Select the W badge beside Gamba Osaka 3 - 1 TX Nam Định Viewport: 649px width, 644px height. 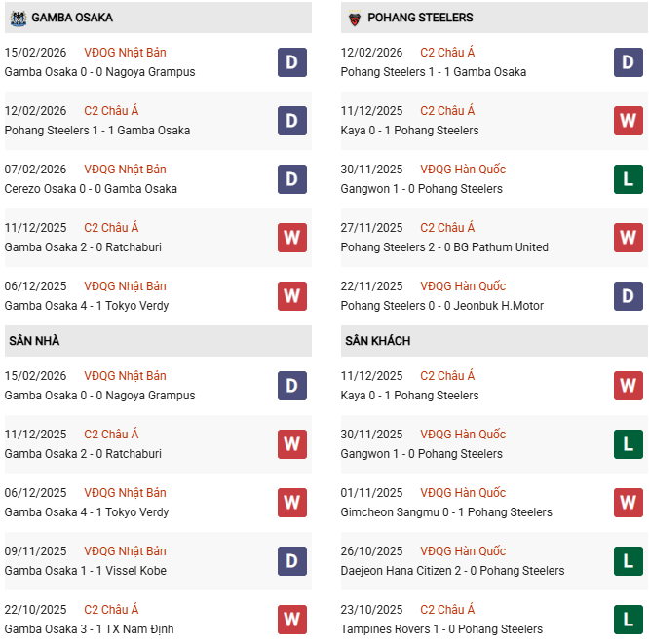point(291,620)
